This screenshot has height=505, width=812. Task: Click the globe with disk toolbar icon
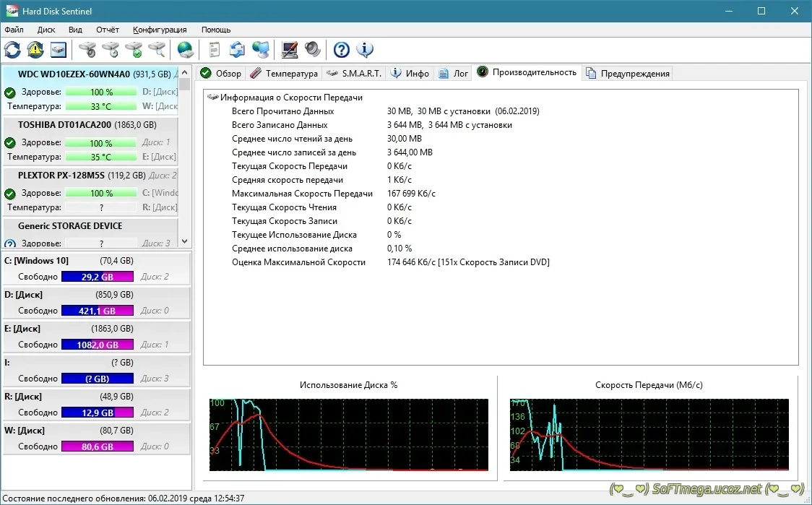pyautogui.click(x=186, y=50)
